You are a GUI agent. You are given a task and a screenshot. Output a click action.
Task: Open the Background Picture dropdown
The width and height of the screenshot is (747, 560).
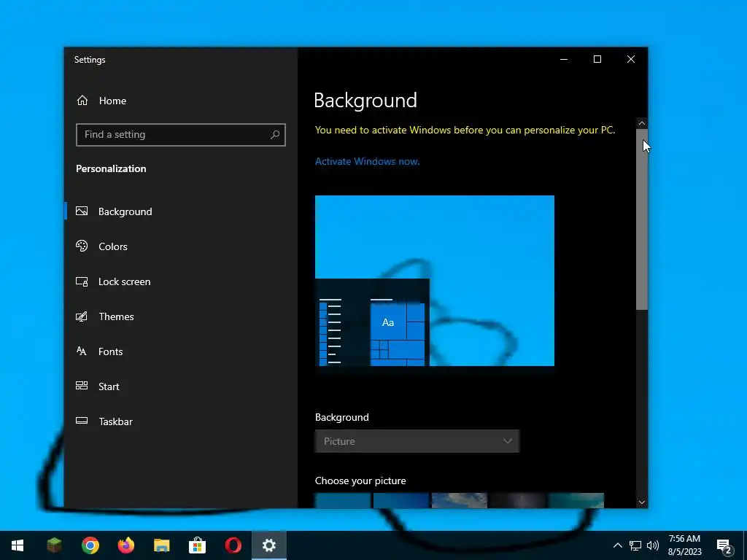(x=417, y=441)
